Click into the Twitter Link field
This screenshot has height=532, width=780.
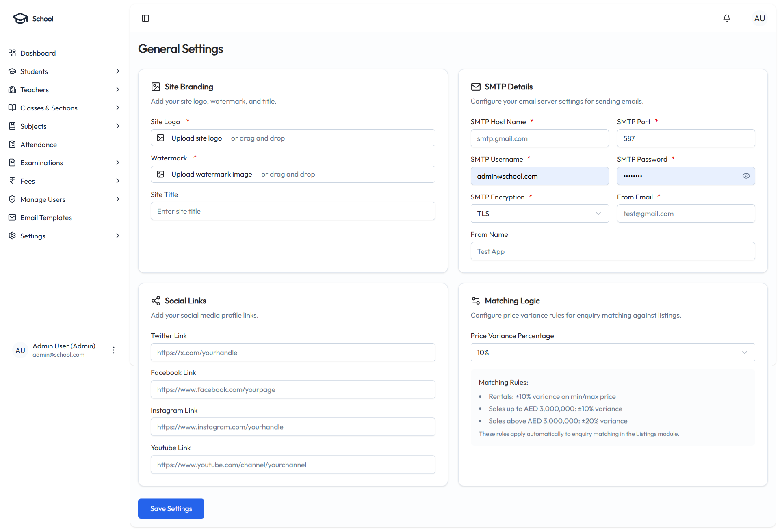point(293,353)
